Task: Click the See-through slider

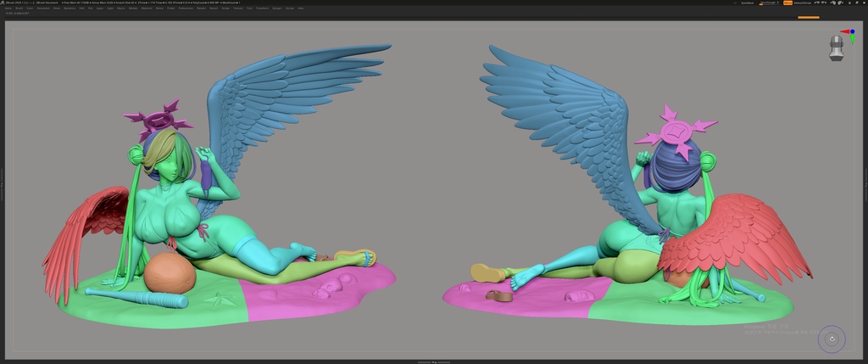Action: (770, 3)
